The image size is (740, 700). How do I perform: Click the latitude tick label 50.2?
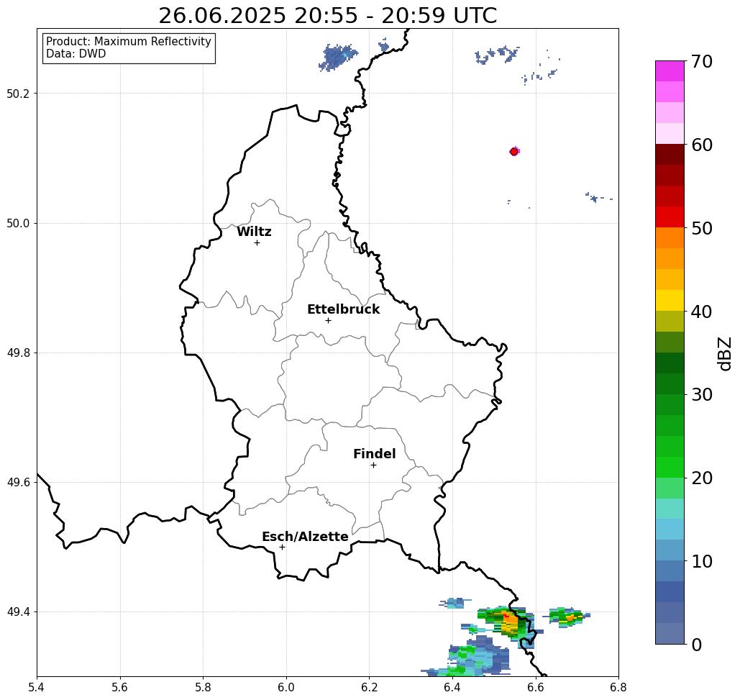click(x=18, y=94)
